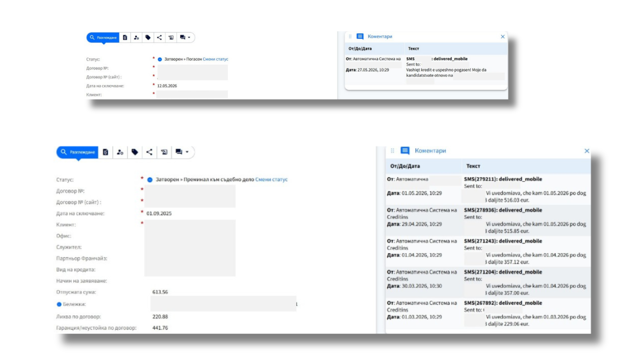644x362 pixels.
Task: Click 'Дата: 01.05.2026, 10:29' comment cell
Action: pos(414,193)
